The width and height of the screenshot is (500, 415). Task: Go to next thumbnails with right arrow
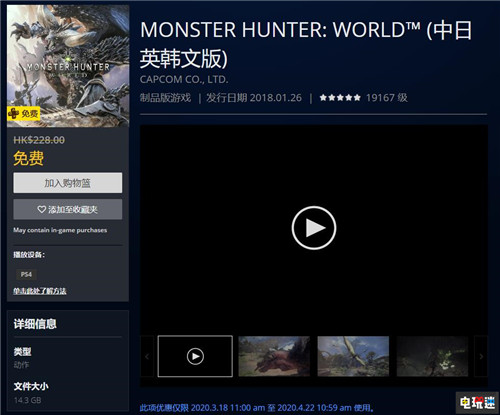(481, 356)
